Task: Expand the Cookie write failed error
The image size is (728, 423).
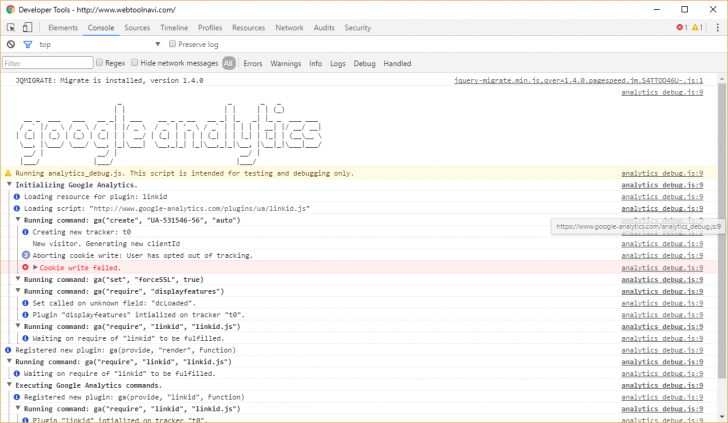Action: (35, 267)
